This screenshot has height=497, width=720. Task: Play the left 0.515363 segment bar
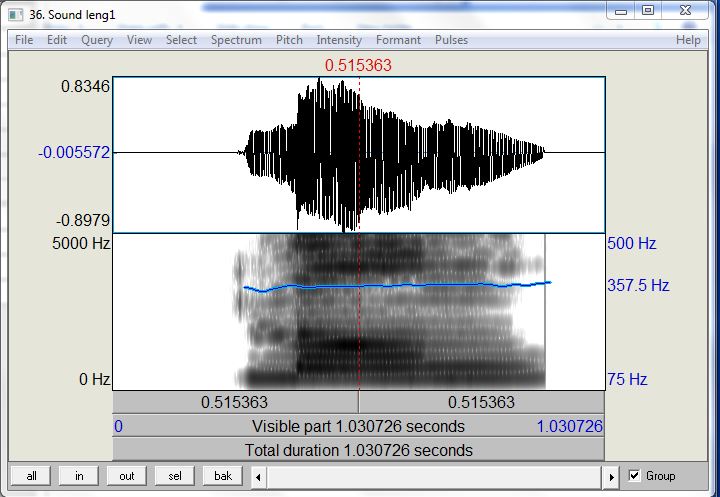point(236,402)
